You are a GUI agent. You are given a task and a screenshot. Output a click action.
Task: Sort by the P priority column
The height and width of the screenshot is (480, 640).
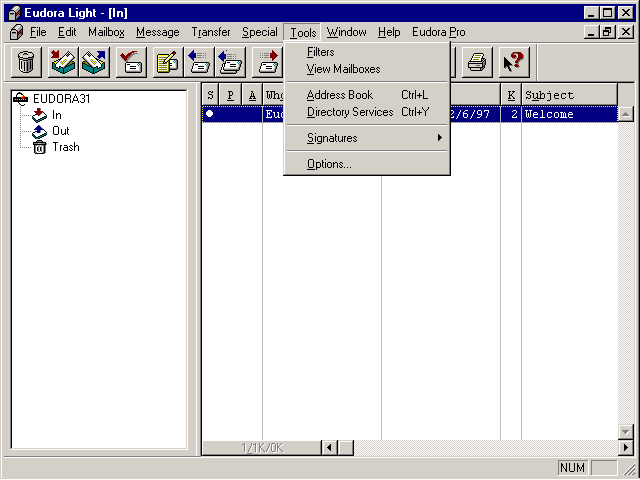click(230, 95)
